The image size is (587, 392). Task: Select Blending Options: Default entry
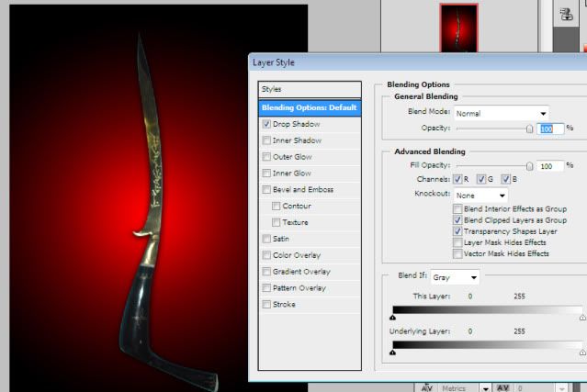coord(310,107)
